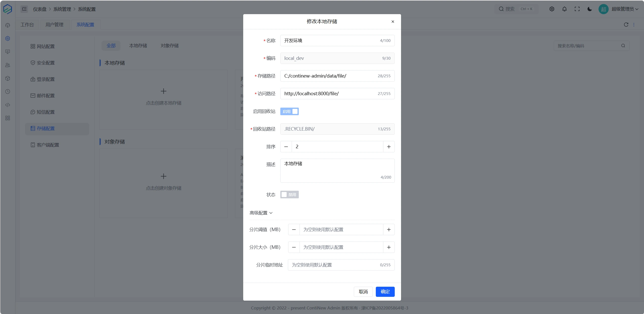Increase 分片阈值 (MB) with plus

389,230
